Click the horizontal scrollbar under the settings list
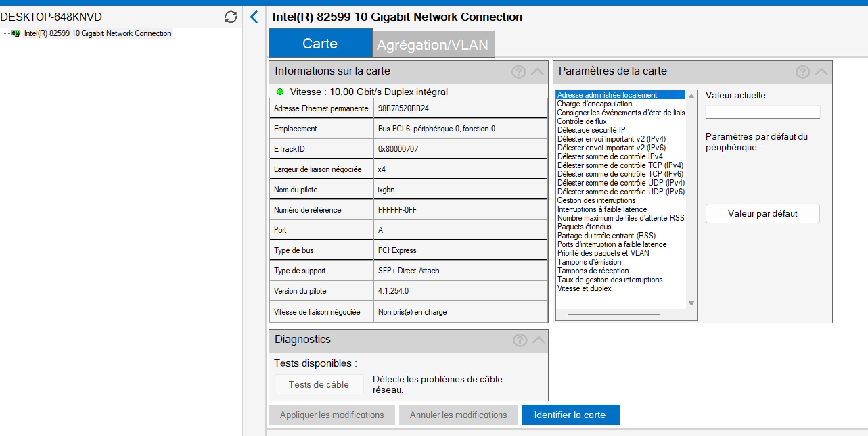 click(x=613, y=315)
